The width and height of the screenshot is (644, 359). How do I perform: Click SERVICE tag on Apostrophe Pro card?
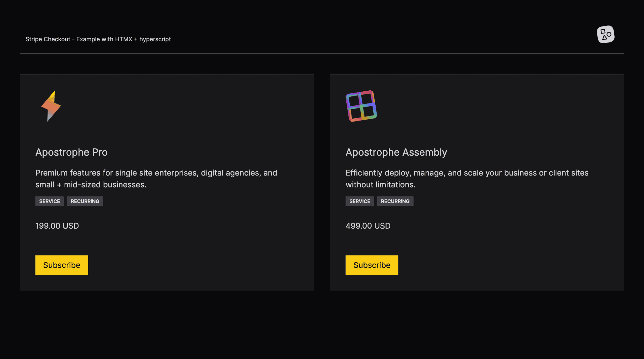pyautogui.click(x=50, y=201)
